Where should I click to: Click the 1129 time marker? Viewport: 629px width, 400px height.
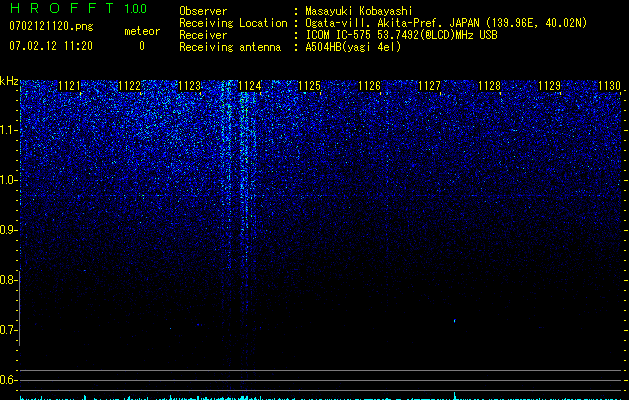click(x=549, y=86)
